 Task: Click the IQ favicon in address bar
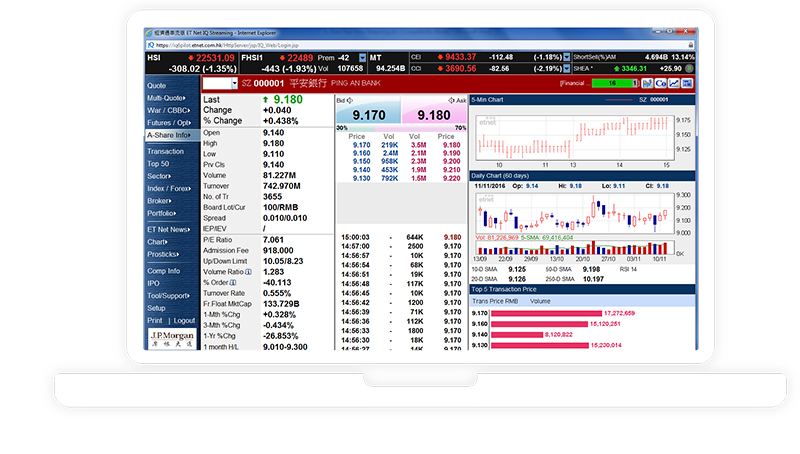coord(151,45)
